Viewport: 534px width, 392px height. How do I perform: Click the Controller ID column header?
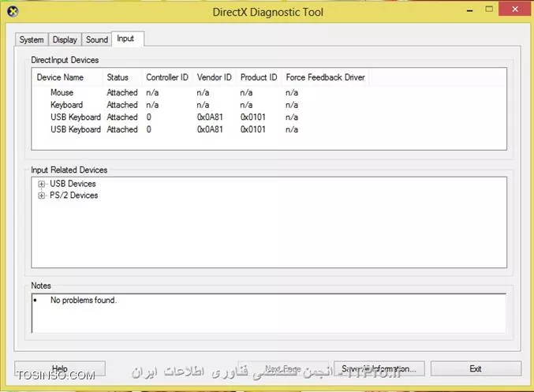(167, 77)
